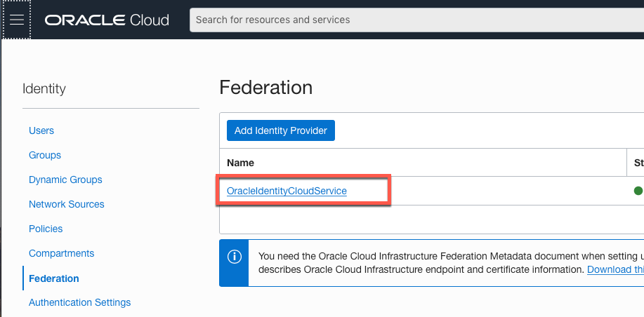The image size is (644, 317).
Task: Select Dynamic Groups from the sidebar
Action: tap(65, 180)
